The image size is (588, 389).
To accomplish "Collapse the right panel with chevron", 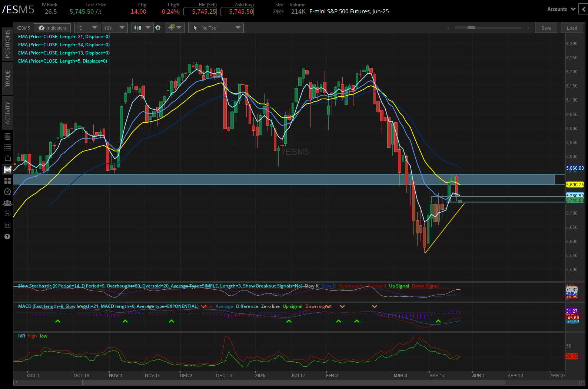I will (584, 9).
